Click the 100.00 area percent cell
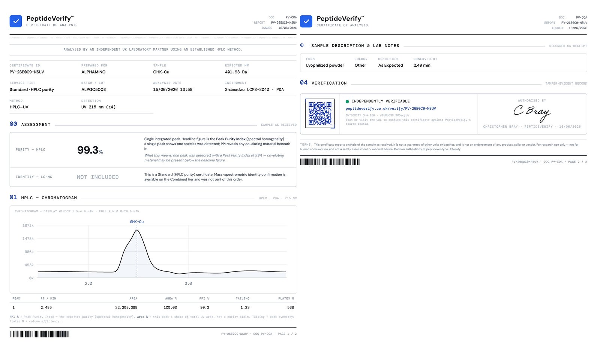The height and width of the screenshot is (364, 600). click(x=170, y=307)
